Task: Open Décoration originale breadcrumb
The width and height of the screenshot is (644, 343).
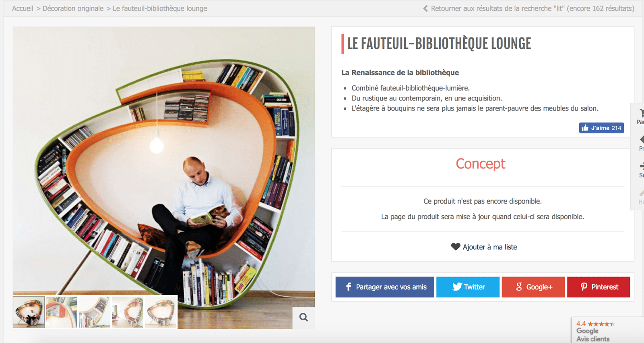Action: [73, 8]
